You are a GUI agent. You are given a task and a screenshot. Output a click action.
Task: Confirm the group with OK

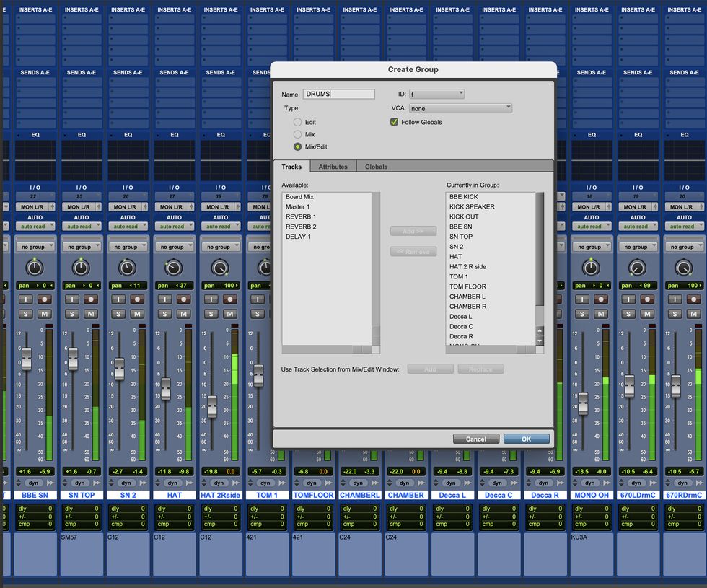[x=526, y=439]
